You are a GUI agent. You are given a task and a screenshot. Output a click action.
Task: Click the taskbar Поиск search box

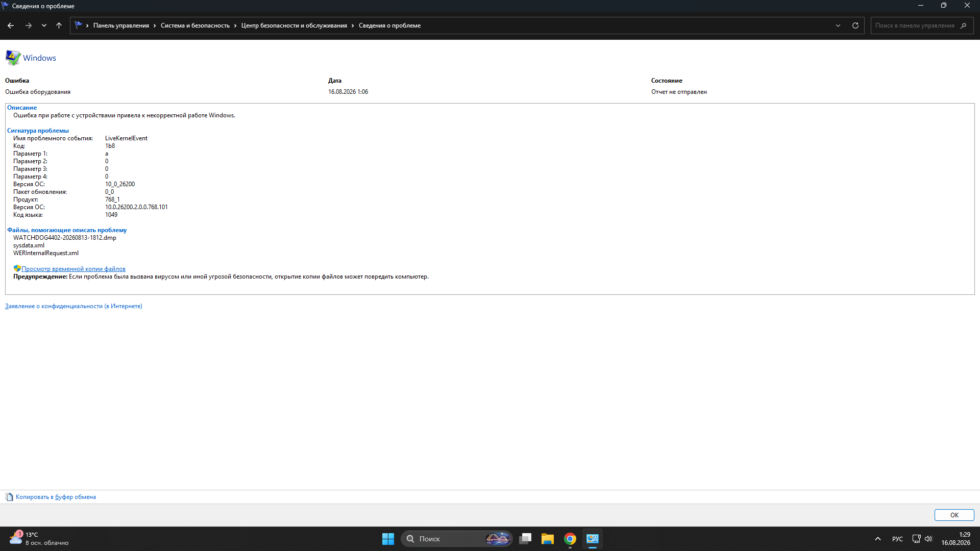click(x=457, y=539)
